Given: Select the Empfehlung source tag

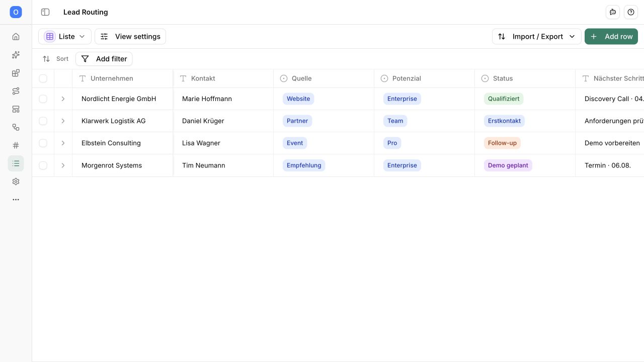Looking at the screenshot, I should [304, 165].
